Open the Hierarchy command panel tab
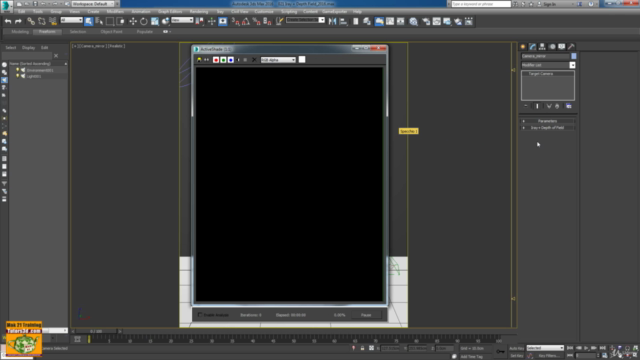Viewport: 640px width, 360px height. coord(542,47)
